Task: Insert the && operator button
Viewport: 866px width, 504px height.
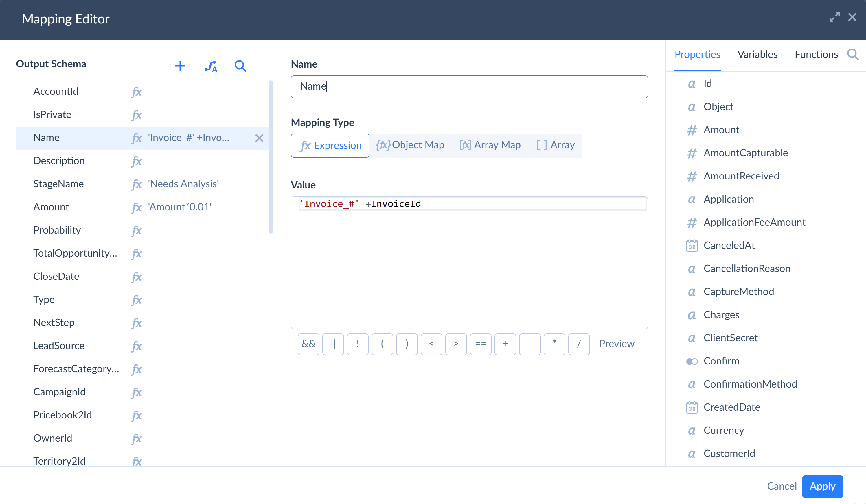Action: pos(308,344)
